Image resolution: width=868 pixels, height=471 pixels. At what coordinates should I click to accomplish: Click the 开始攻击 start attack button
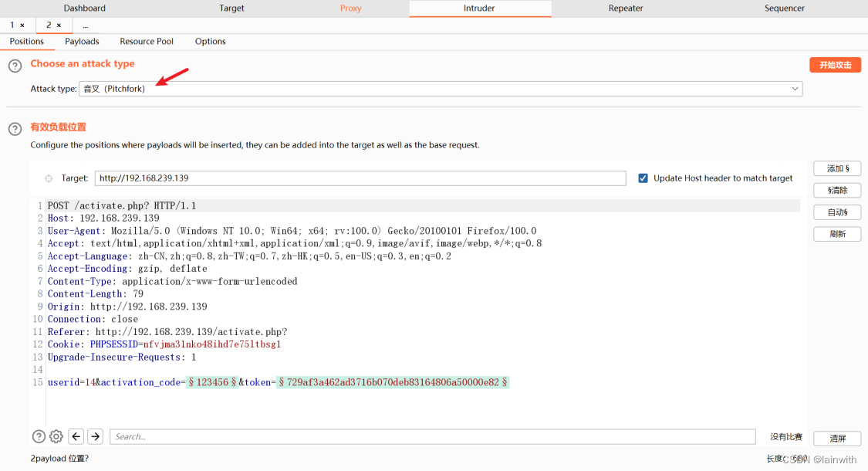tap(836, 65)
